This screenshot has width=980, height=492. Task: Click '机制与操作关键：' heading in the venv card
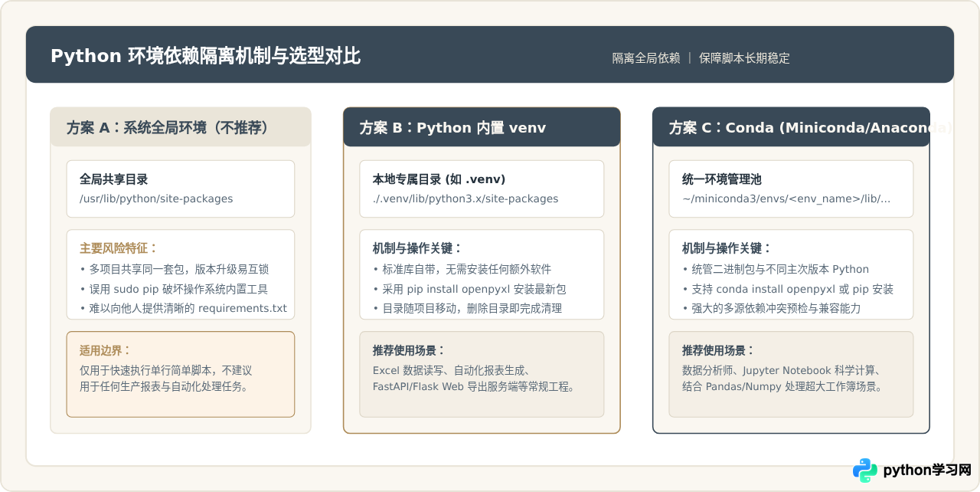point(417,248)
